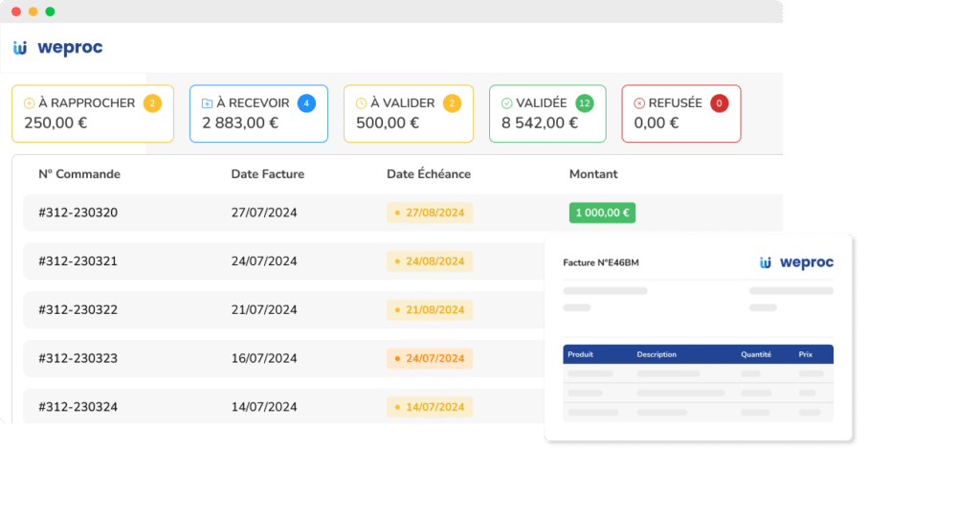Click the weproc logo on invoice preview
This screenshot has width=980, height=519.
(x=795, y=262)
